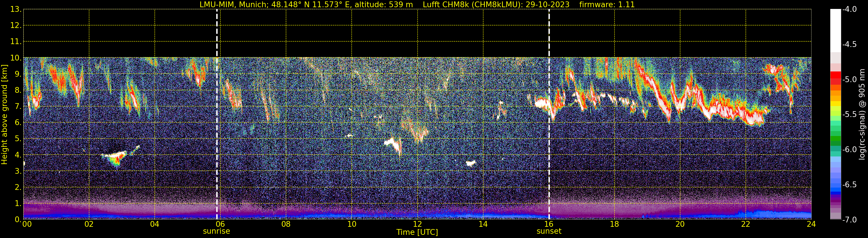
Task: Click the colorbar tick label '-5.5'
Action: click(850, 115)
